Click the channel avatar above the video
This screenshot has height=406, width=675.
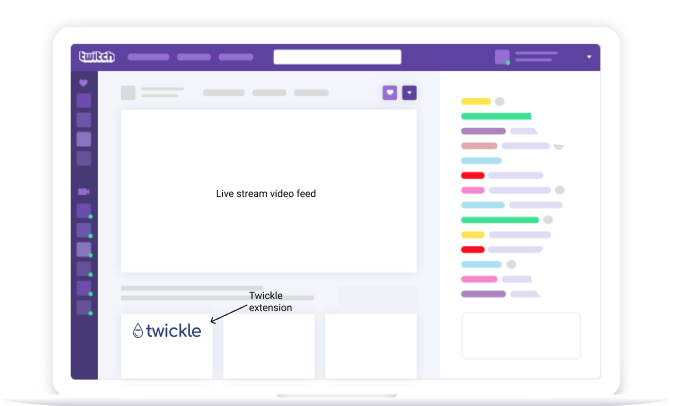pyautogui.click(x=128, y=93)
